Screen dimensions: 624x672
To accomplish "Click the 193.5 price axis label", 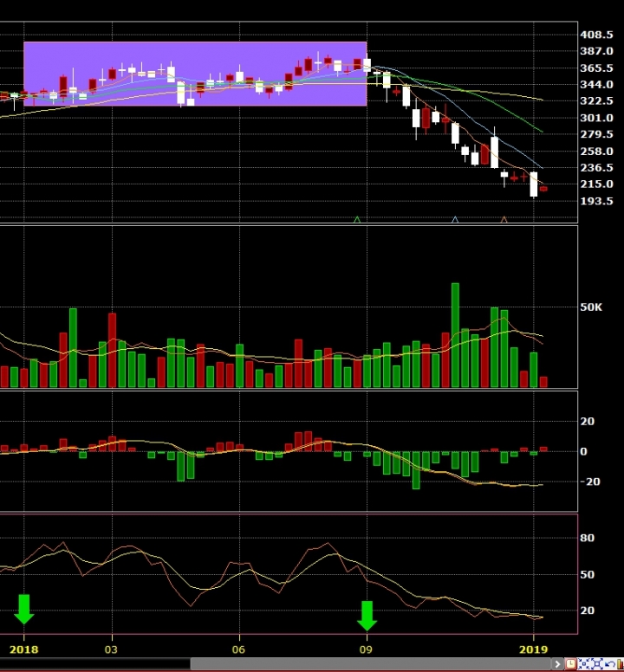I will (x=596, y=201).
